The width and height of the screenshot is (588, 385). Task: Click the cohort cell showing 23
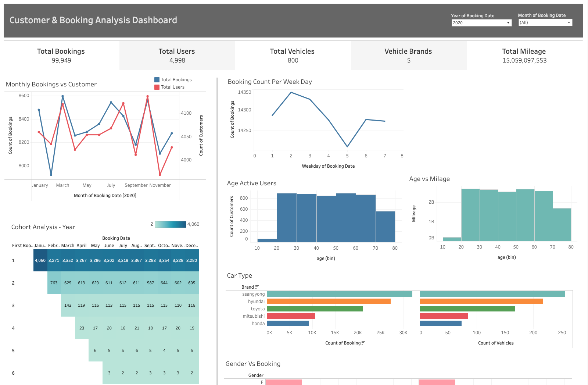[x=82, y=328]
